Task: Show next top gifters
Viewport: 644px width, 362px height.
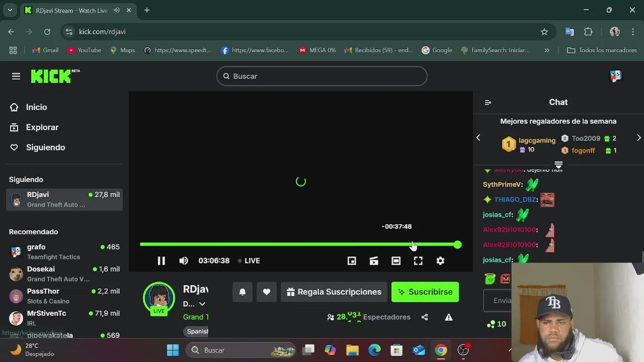Action: 639,138
